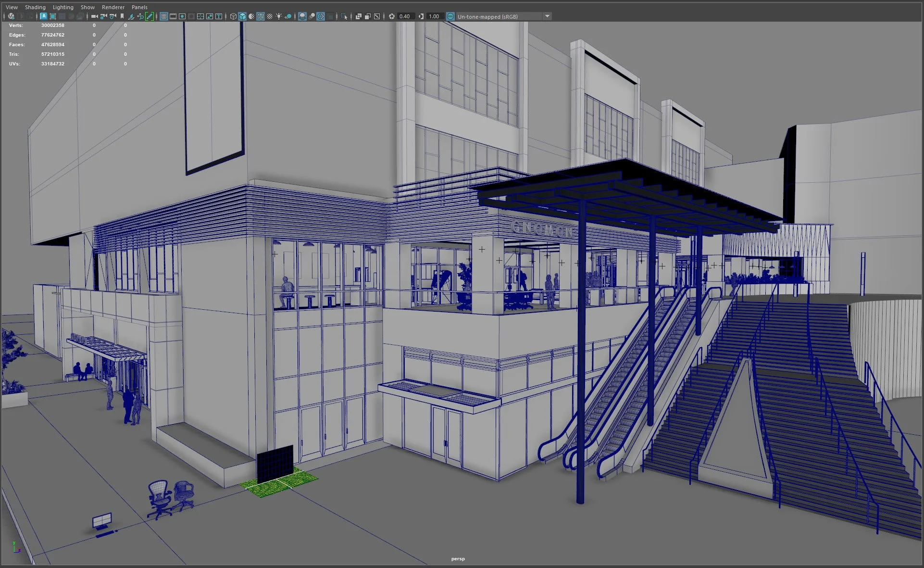Click the X-Ray display icon
Screen dimensions: 924x568
(x=359, y=16)
